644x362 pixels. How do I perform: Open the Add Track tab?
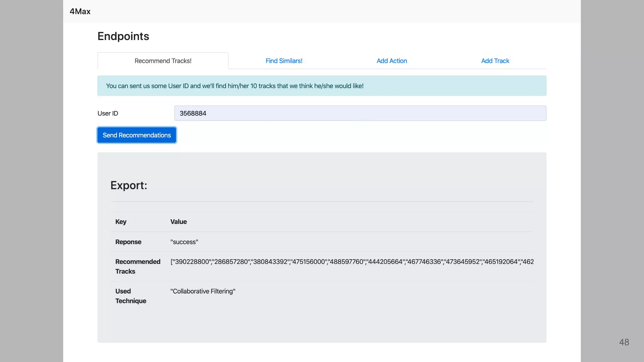(x=495, y=61)
